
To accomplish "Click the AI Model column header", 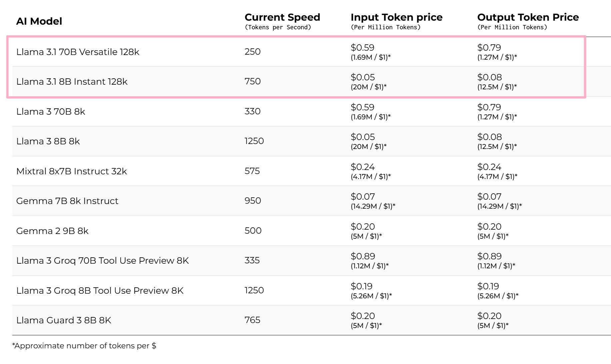I will pyautogui.click(x=39, y=21).
